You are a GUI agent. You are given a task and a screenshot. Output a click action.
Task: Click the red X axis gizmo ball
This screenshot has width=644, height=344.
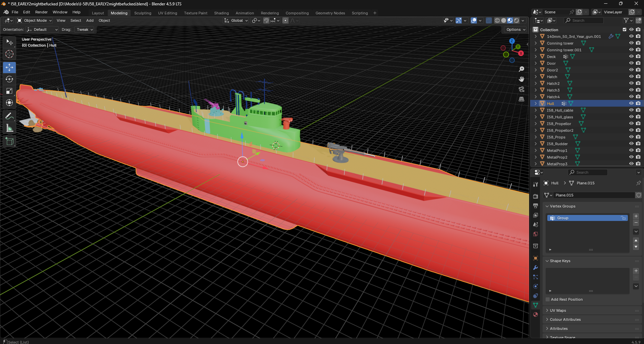click(521, 53)
